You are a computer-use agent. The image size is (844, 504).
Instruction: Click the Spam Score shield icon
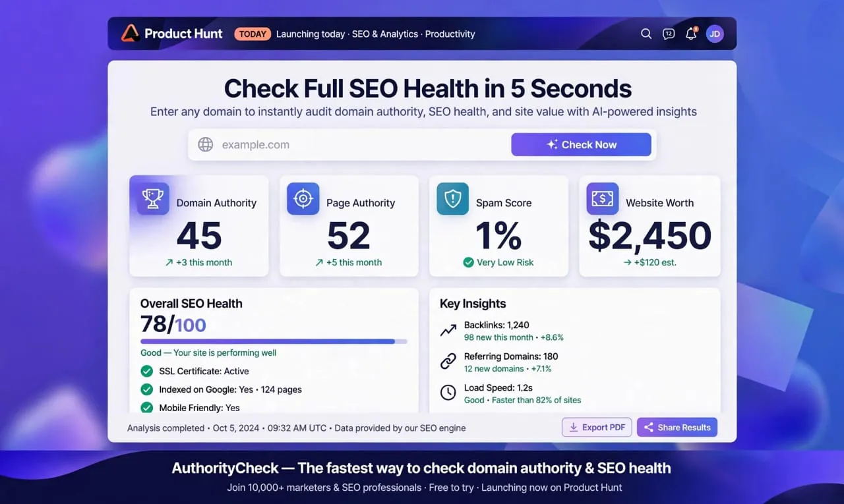click(x=452, y=199)
